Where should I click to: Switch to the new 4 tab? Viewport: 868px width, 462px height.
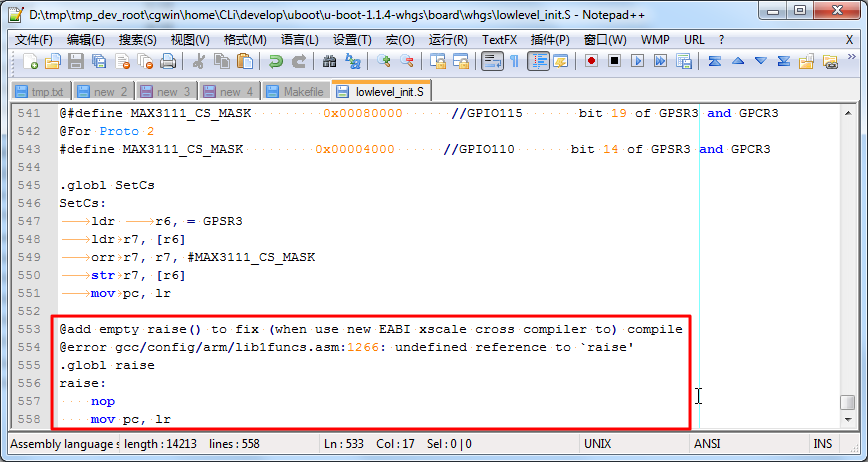(x=229, y=92)
